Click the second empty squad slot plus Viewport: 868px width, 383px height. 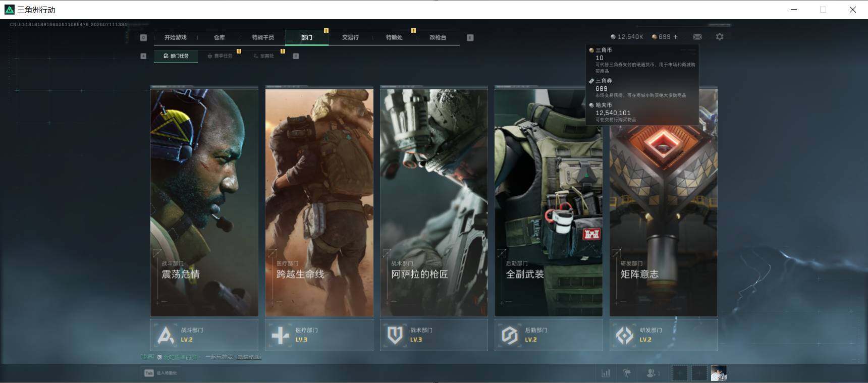click(699, 373)
